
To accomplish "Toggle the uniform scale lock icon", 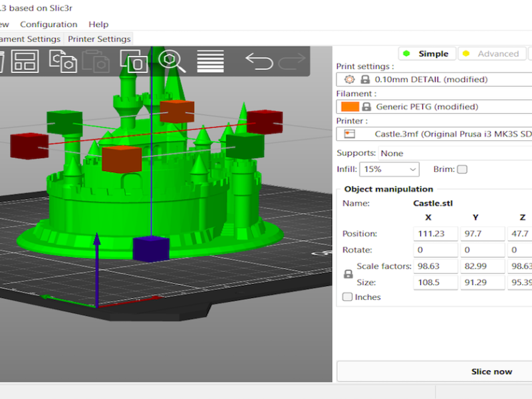I will (x=348, y=274).
